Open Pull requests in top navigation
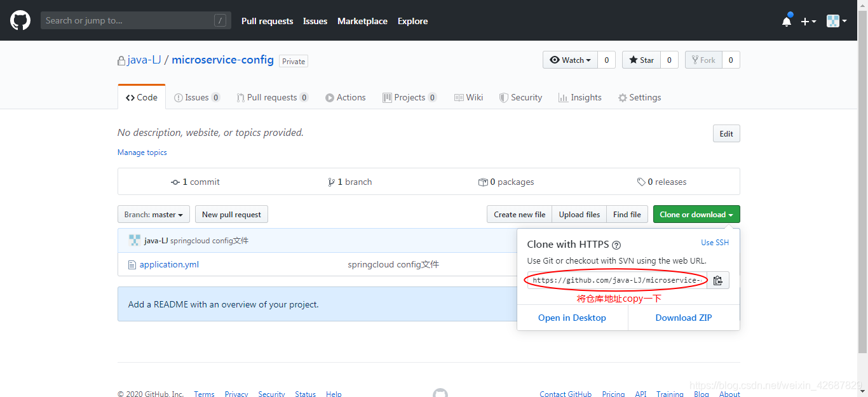 point(268,21)
